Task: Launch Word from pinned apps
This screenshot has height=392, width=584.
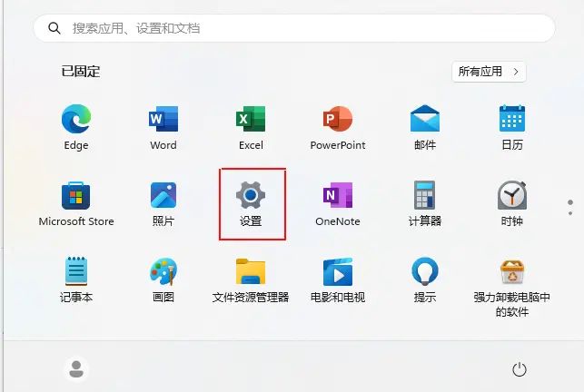Action: pyautogui.click(x=163, y=119)
